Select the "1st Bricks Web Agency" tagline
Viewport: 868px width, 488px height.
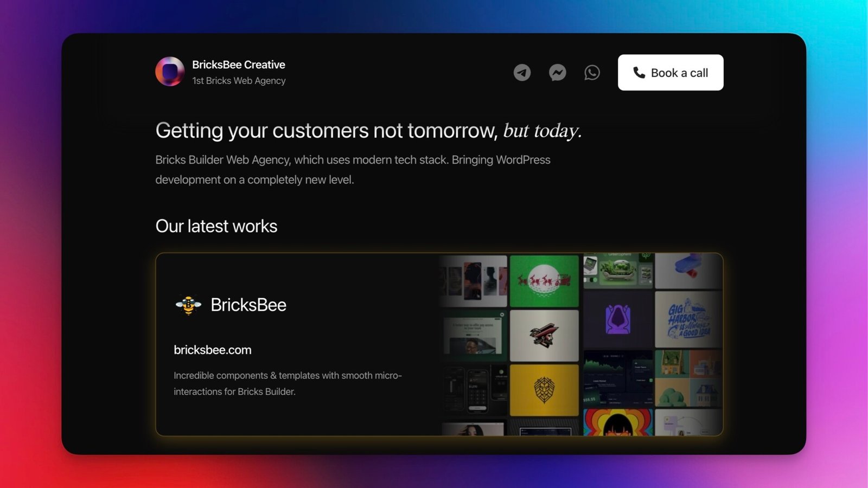tap(239, 81)
